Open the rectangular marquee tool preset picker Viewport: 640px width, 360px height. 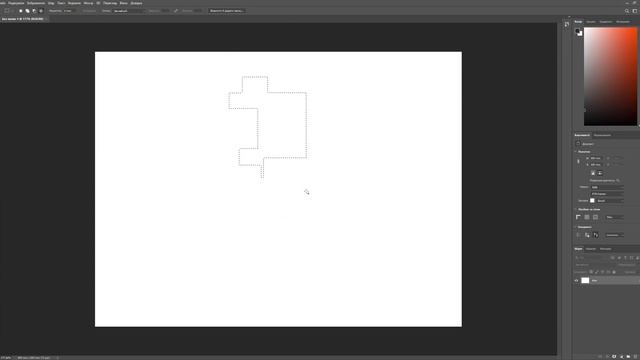[x=8, y=11]
